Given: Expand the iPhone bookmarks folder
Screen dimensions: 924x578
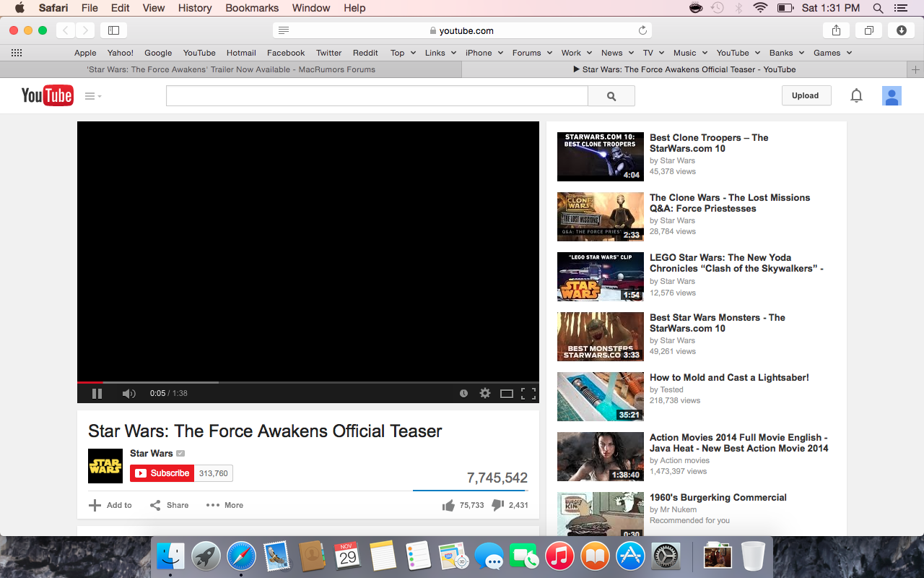Looking at the screenshot, I should tap(484, 53).
